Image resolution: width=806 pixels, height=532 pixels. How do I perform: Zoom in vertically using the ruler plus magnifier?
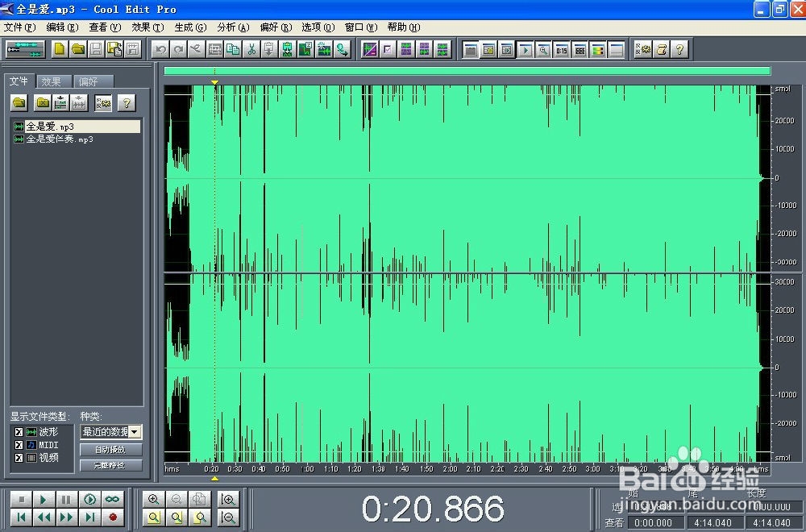point(228,499)
